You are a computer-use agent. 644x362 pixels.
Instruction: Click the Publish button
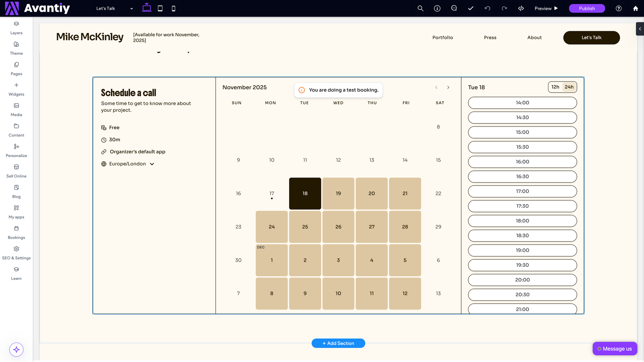coord(587,8)
